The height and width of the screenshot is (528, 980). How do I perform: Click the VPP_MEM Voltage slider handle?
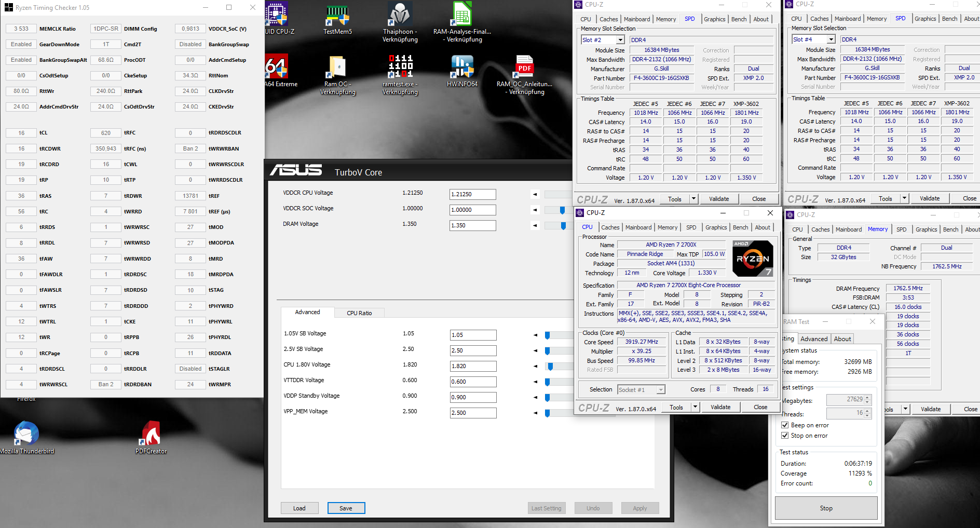pos(548,413)
